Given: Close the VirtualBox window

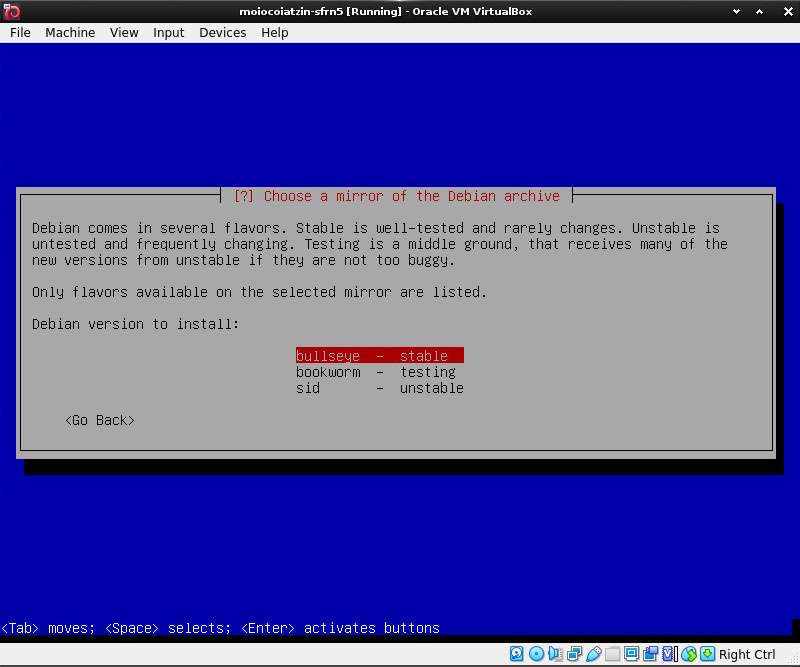Looking at the screenshot, I should (x=788, y=11).
